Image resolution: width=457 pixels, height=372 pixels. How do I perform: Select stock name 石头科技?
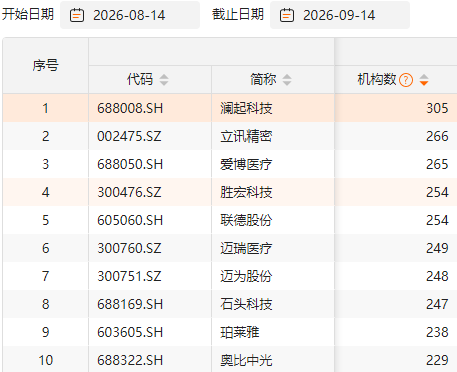pyautogui.click(x=246, y=304)
